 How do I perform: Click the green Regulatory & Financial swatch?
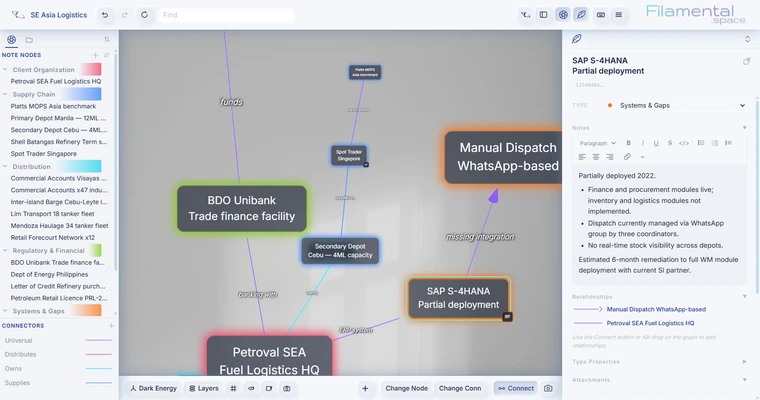point(96,250)
